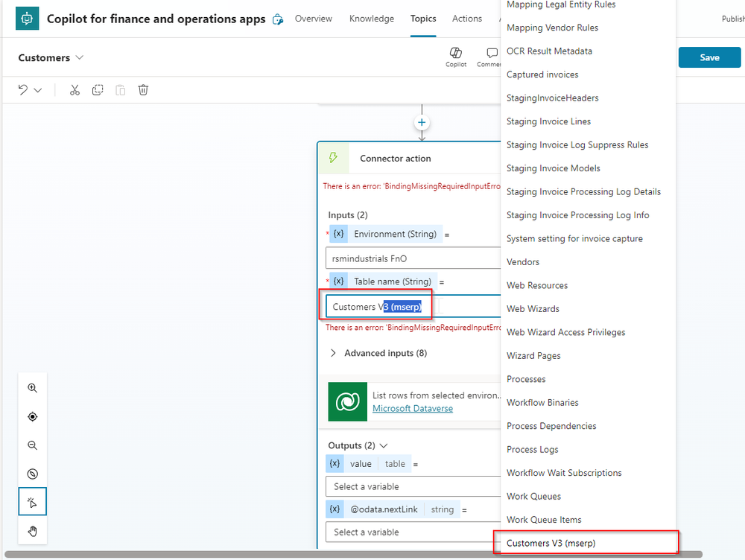Select Customers V3 (mserp) from the list

(x=589, y=543)
